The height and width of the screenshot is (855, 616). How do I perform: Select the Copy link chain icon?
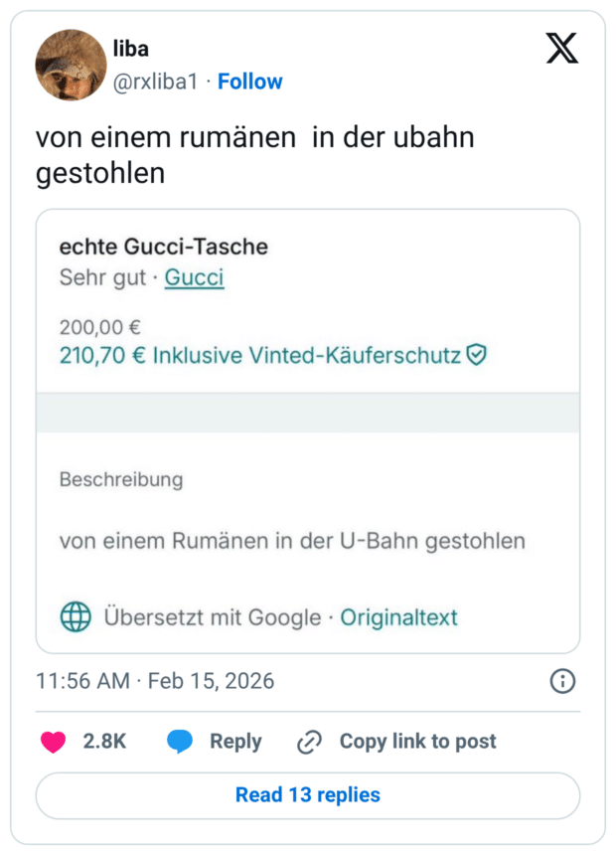(309, 741)
